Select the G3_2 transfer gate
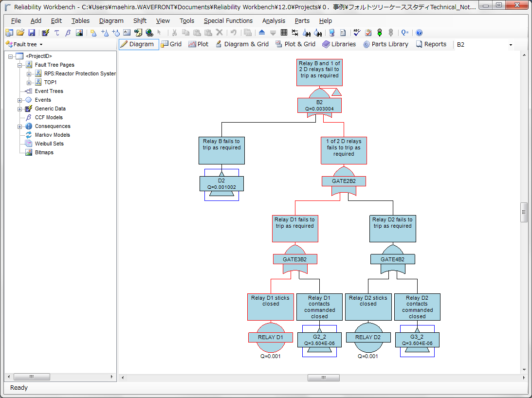Screen dimensions: 532x398 click(417, 340)
